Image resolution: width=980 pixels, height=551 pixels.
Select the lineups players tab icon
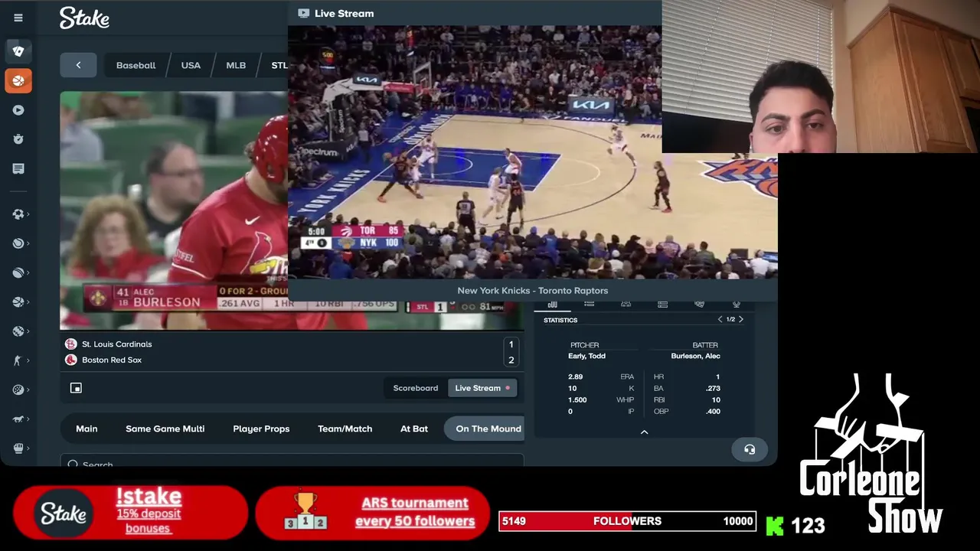[x=626, y=304]
